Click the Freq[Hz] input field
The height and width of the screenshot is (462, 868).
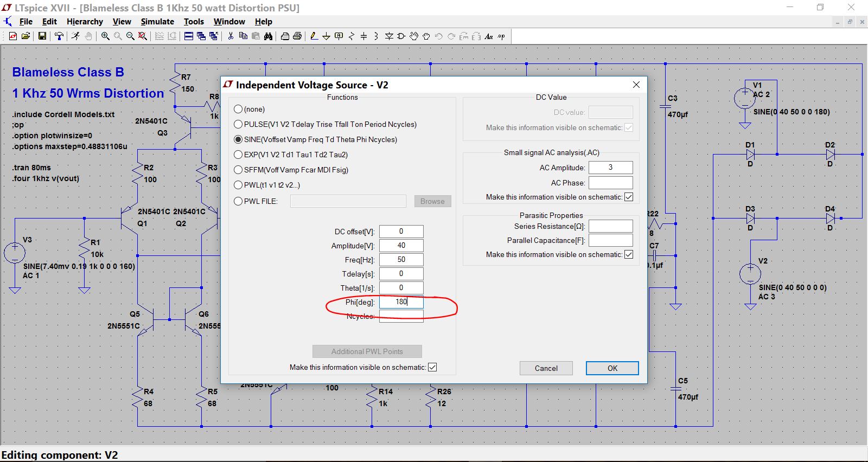[401, 260]
